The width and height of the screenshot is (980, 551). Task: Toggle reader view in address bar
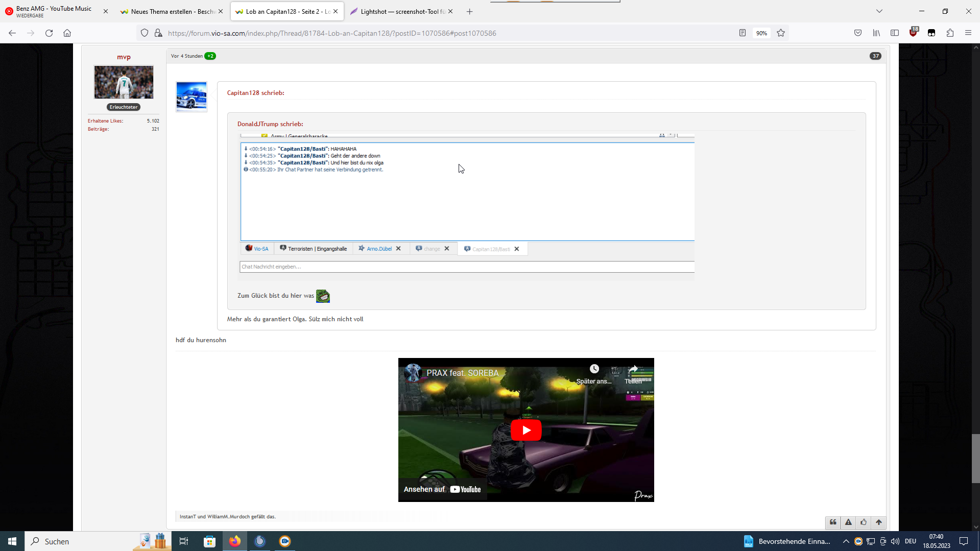click(x=743, y=33)
